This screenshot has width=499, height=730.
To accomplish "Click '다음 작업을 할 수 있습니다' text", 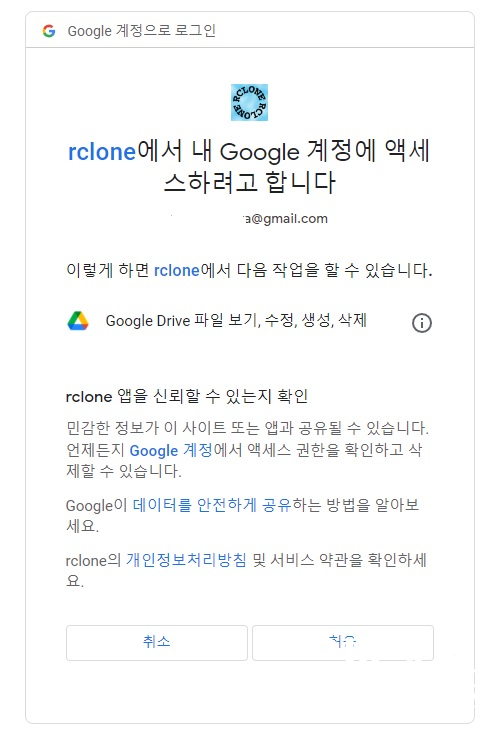I will pyautogui.click(x=335, y=270).
